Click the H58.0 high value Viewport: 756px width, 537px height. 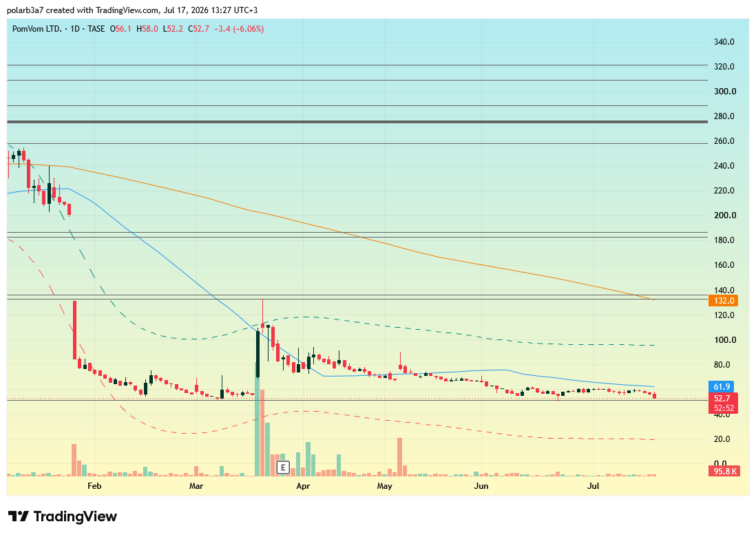tap(147, 29)
